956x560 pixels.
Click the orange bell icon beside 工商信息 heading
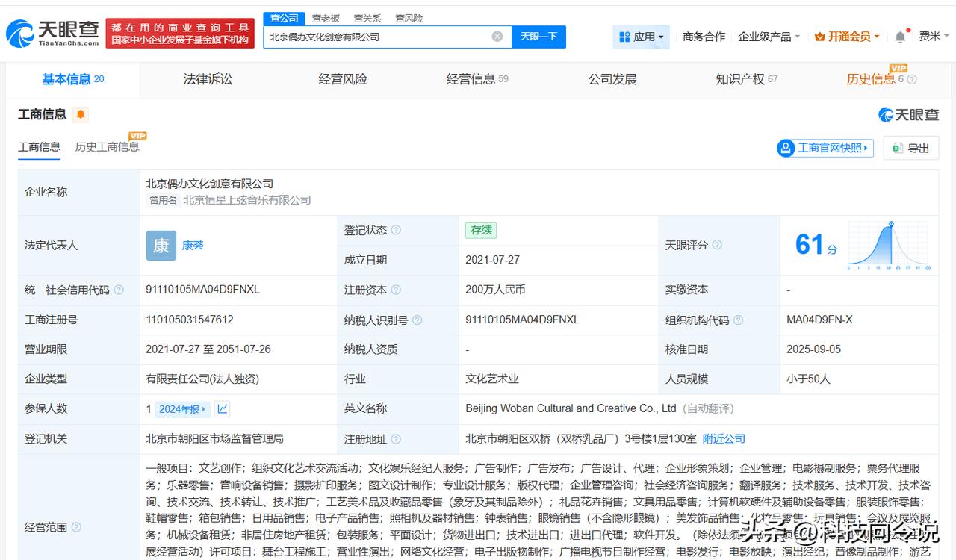click(81, 114)
